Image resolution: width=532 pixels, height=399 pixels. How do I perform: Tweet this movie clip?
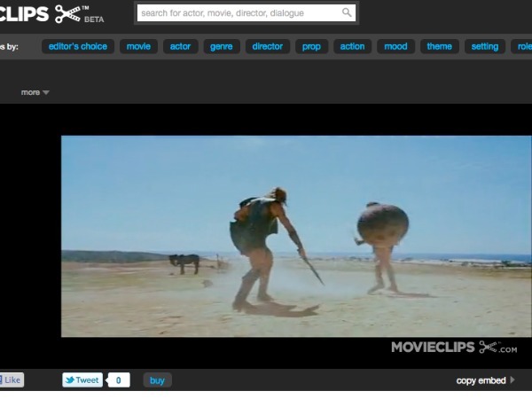click(82, 380)
